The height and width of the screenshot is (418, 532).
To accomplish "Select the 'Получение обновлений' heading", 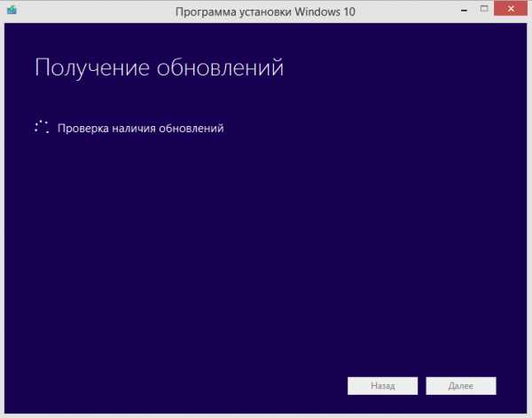I will [159, 68].
